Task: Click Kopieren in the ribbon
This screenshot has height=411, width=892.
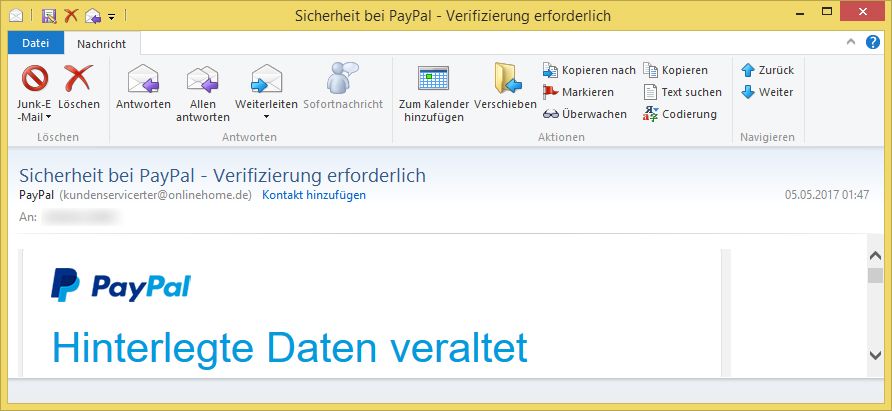Action: (675, 70)
